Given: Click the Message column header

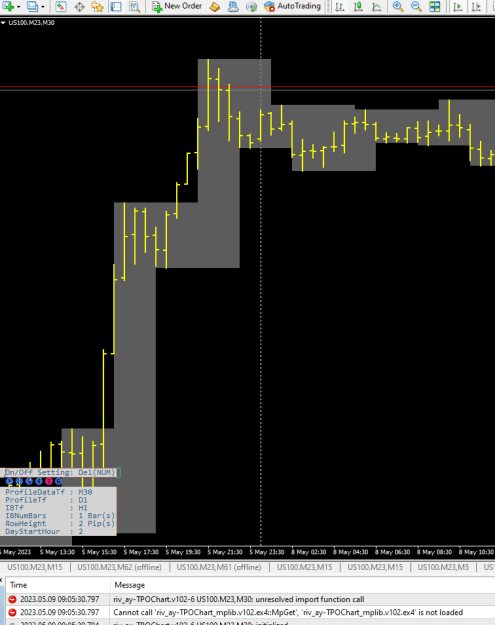Looking at the screenshot, I should [x=302, y=585].
